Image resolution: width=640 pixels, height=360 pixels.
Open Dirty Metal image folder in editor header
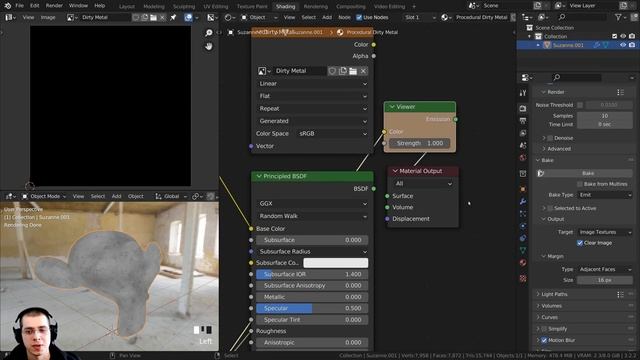pyautogui.click(x=153, y=18)
